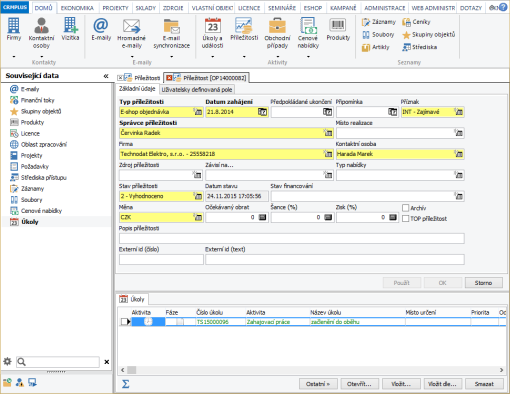
Task: Open Artikly in Seznamy group
Action: click(376, 47)
